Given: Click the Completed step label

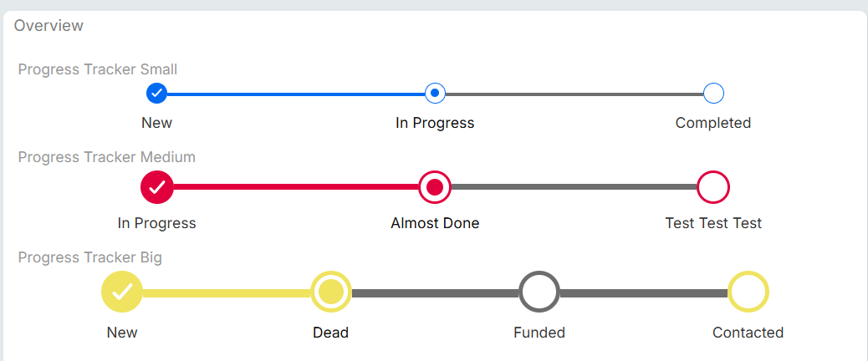Looking at the screenshot, I should click(x=713, y=123).
